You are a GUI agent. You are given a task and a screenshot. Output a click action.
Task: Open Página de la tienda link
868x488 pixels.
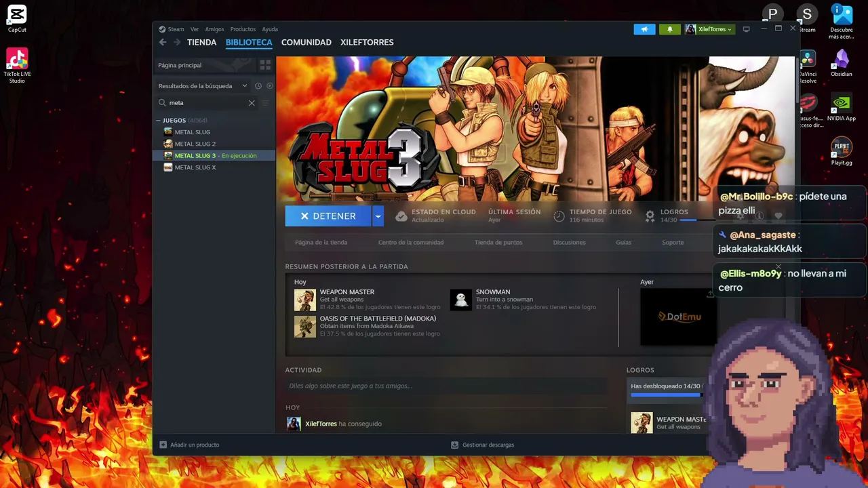(x=321, y=242)
